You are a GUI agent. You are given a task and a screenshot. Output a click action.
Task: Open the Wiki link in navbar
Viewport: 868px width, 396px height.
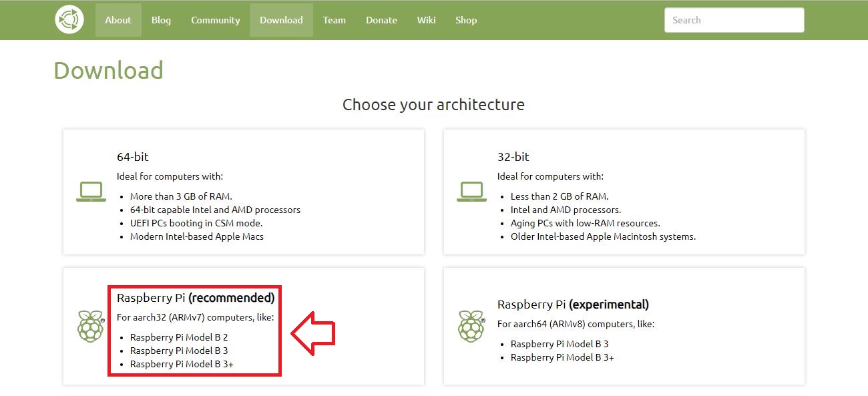point(427,20)
